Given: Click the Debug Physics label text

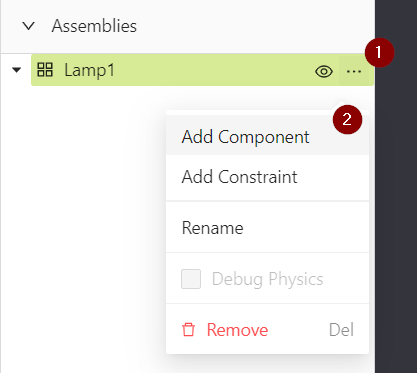Looking at the screenshot, I should 268,279.
